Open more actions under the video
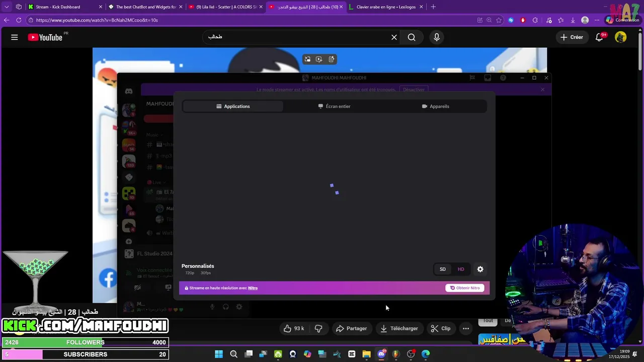Screen dimensions: 644x362 click(466, 328)
